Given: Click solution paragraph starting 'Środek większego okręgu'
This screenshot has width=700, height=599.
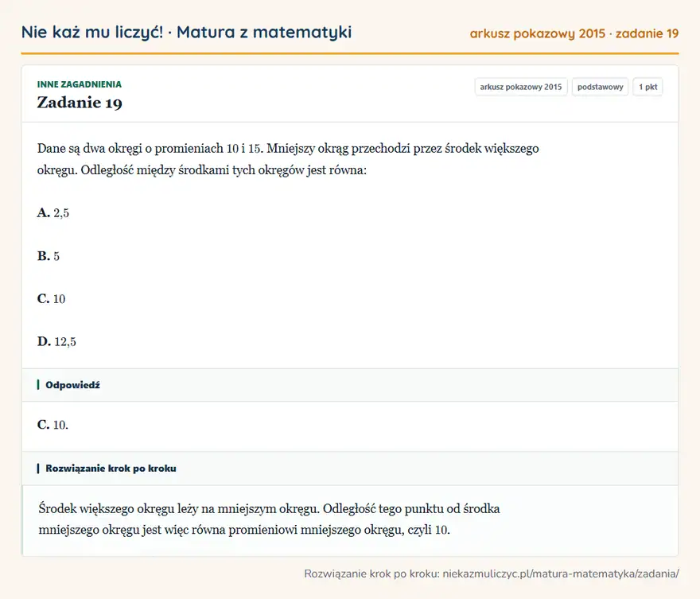Looking at the screenshot, I should (269, 519).
